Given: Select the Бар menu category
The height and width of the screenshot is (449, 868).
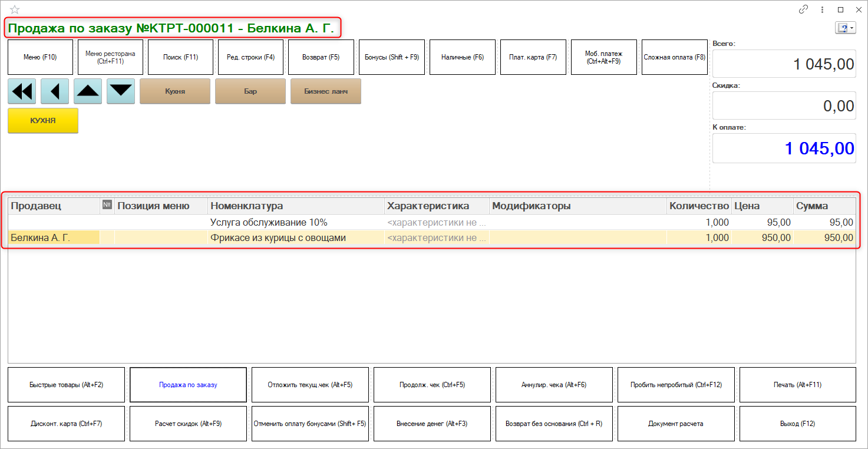Looking at the screenshot, I should (250, 91).
